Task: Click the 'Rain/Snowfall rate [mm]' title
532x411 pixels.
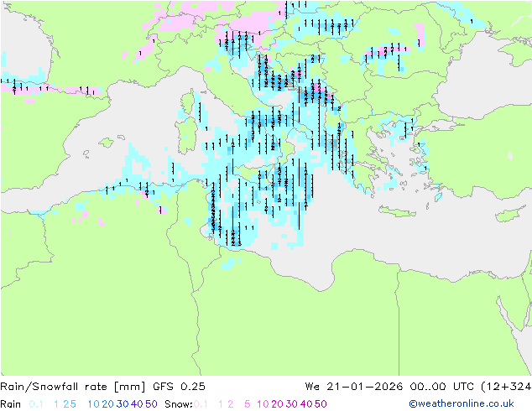Action: pos(73,387)
